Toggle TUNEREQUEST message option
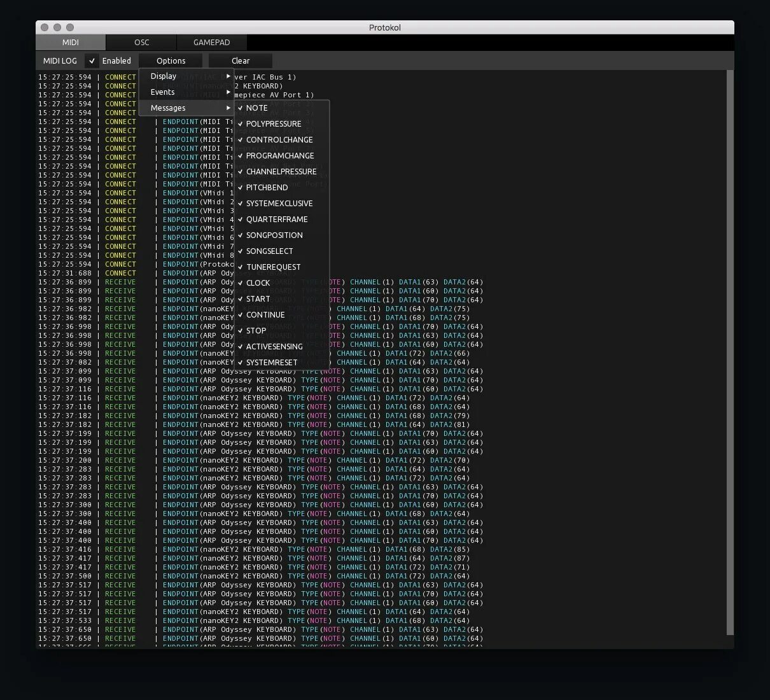Viewport: 770px width, 700px height. [282, 267]
